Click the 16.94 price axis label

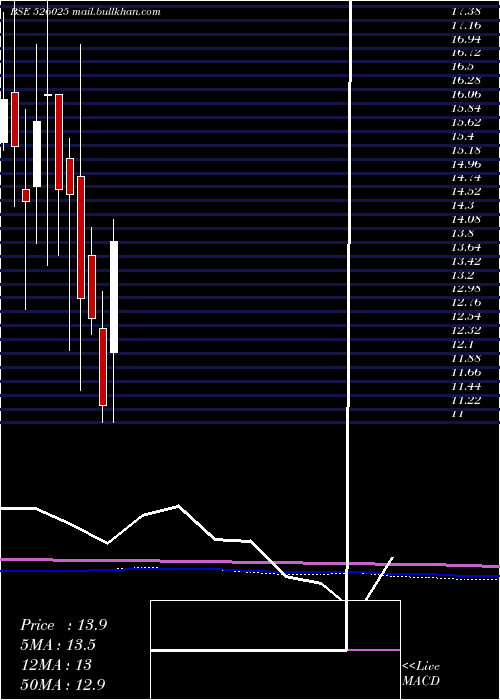[466, 39]
